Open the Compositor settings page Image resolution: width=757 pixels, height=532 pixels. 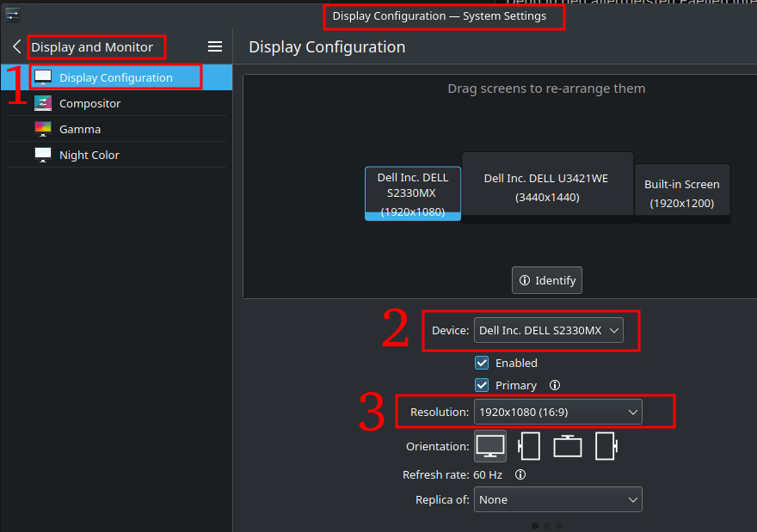point(116,103)
